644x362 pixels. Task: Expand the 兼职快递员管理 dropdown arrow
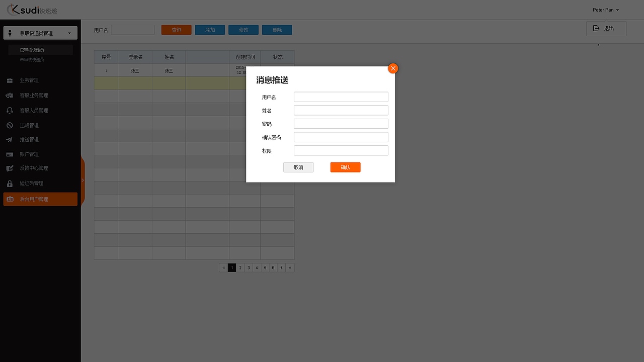pyautogui.click(x=69, y=33)
